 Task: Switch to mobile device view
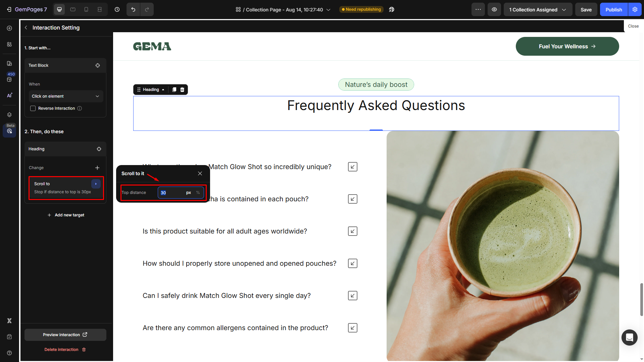[86, 9]
